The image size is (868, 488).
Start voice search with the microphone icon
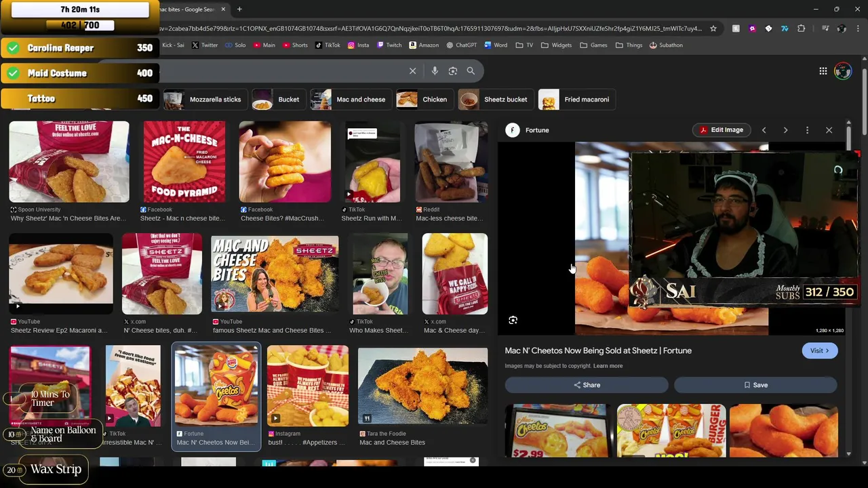pos(435,70)
